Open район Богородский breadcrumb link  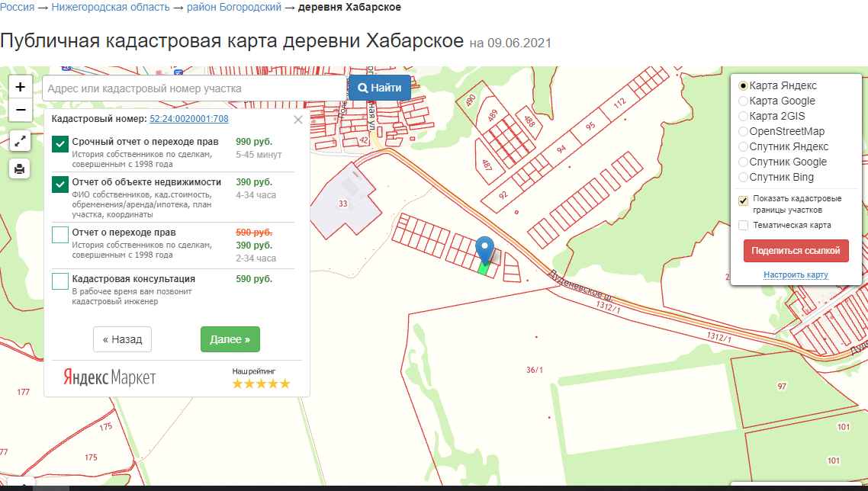[233, 7]
